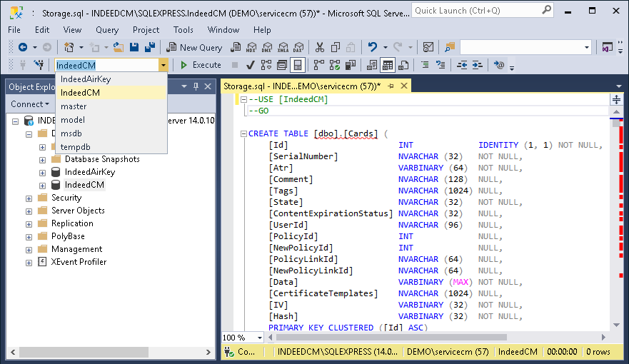This screenshot has height=364, width=629.
Task: Click the Execute query button
Action: [x=200, y=65]
